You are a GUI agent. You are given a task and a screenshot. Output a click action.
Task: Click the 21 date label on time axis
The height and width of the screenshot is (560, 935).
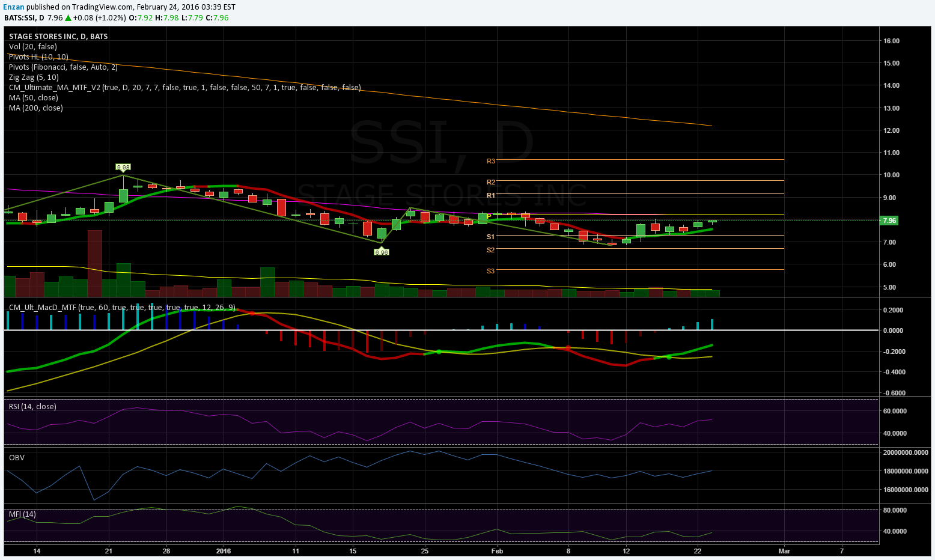pos(109,551)
